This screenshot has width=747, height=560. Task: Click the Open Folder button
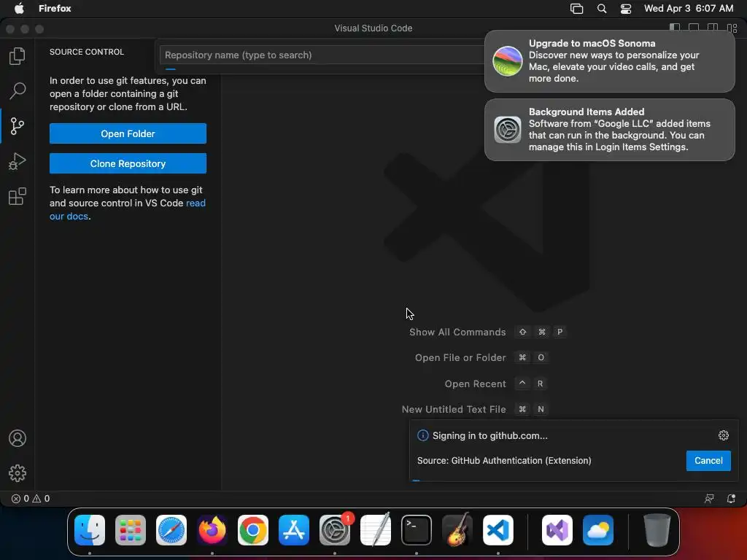(x=128, y=134)
